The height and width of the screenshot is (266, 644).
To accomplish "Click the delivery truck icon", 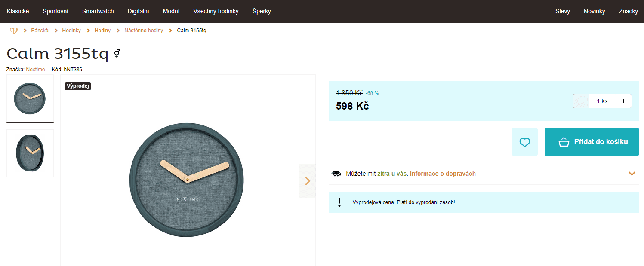I will click(x=336, y=174).
